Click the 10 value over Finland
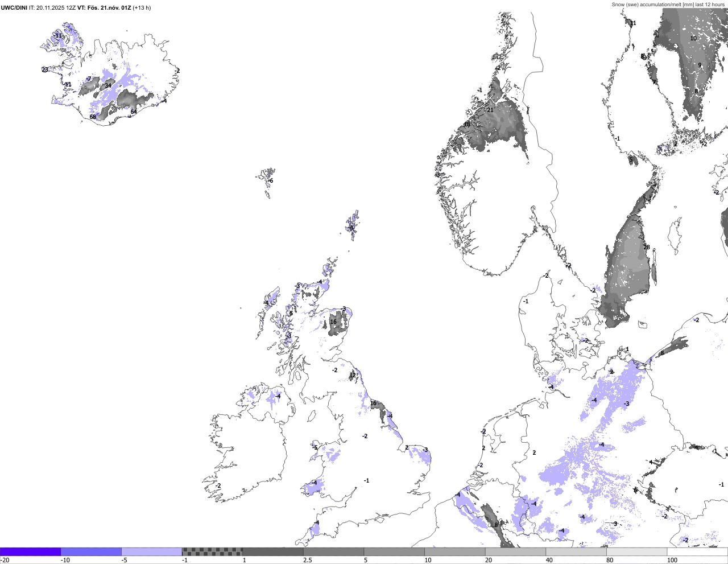 click(x=693, y=39)
